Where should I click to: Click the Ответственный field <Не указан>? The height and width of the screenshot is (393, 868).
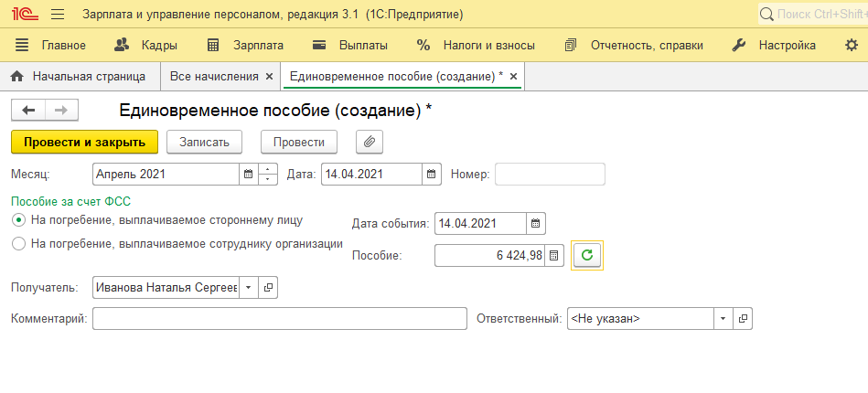[x=640, y=319]
